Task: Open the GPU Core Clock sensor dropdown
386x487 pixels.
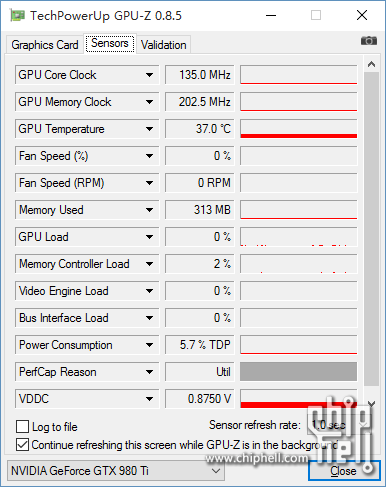Action: click(x=149, y=75)
